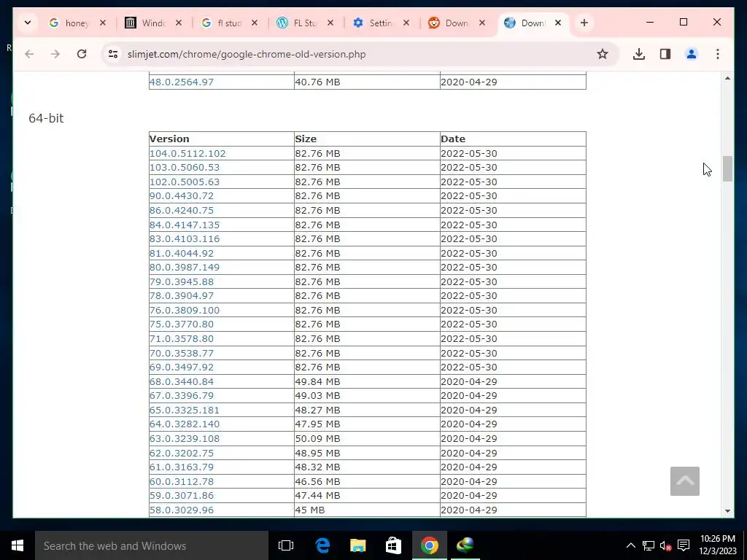The image size is (747, 560).
Task: Click the back-to-top arrow button
Action: click(x=684, y=481)
